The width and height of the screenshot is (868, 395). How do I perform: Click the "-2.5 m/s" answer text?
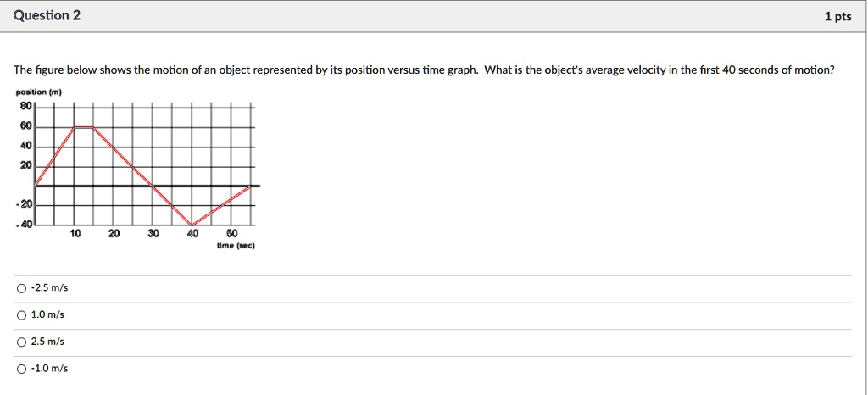coord(49,288)
